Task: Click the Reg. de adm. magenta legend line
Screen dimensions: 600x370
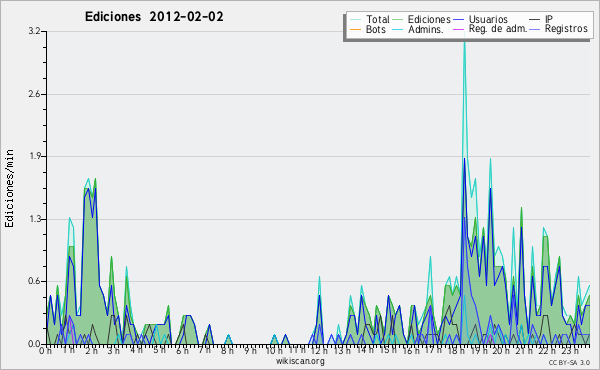Action: pyautogui.click(x=458, y=29)
